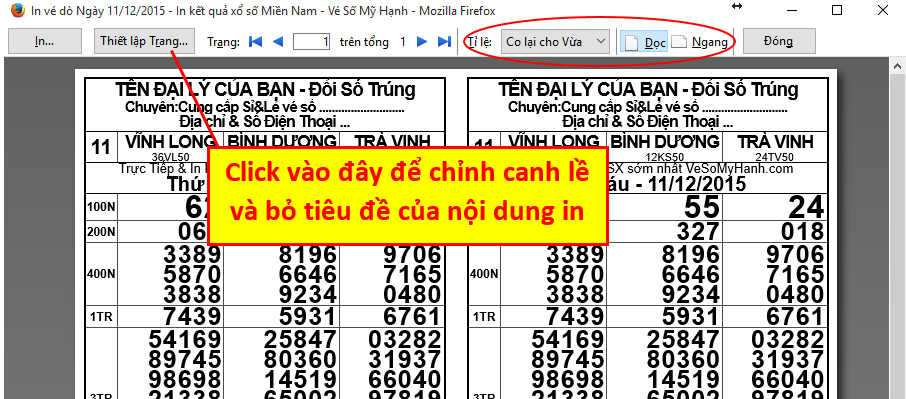The image size is (906, 399).
Task: Click the scrollbar up arrow
Action: pos(900,64)
